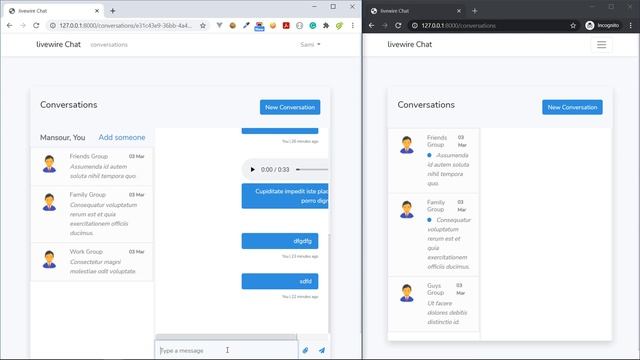Reload the page in incognito window

click(398, 25)
